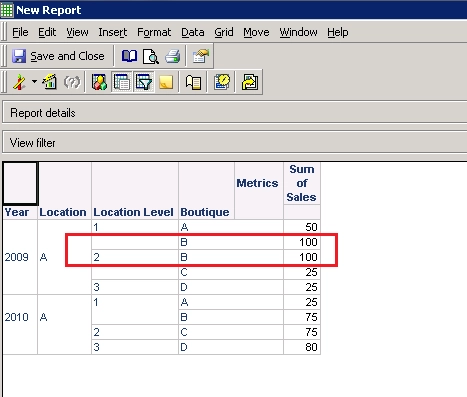Click the Save and Close button label
Viewport: 467px width, 397px height.
pos(67,56)
